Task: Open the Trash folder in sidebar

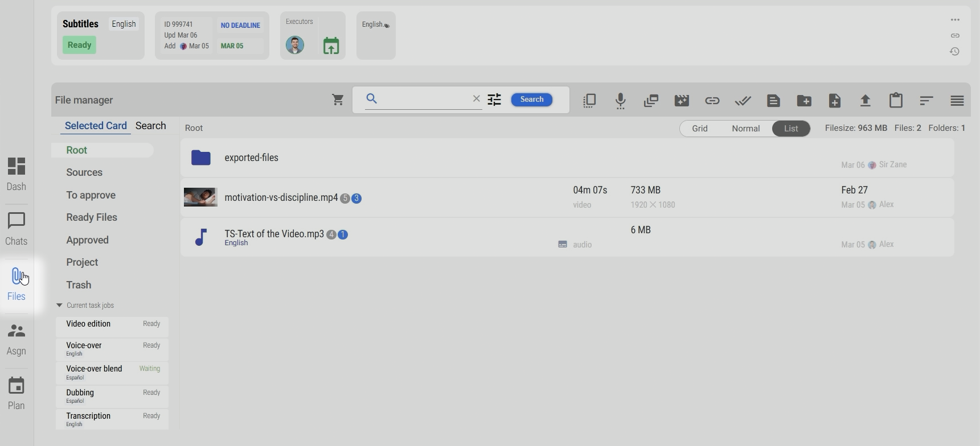Action: click(79, 285)
